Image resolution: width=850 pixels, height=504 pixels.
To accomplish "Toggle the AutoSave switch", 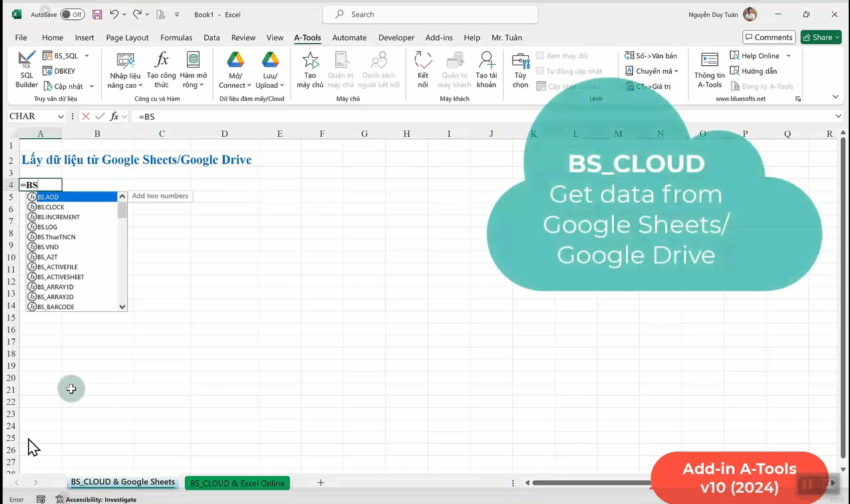I will [x=72, y=15].
